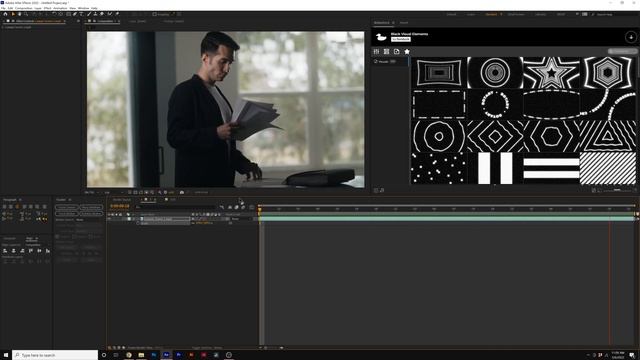Open the sliders settings icon in the presets panel
The height and width of the screenshot is (360, 640).
click(x=376, y=51)
